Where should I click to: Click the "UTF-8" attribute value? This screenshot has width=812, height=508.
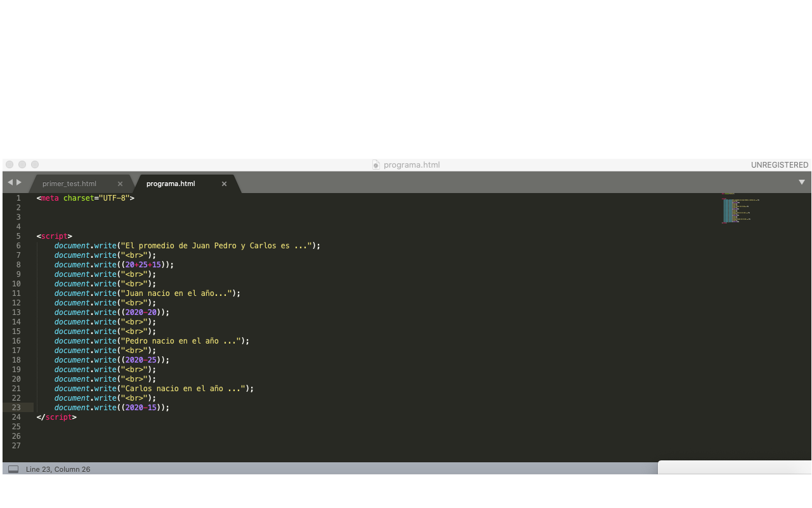tap(114, 198)
